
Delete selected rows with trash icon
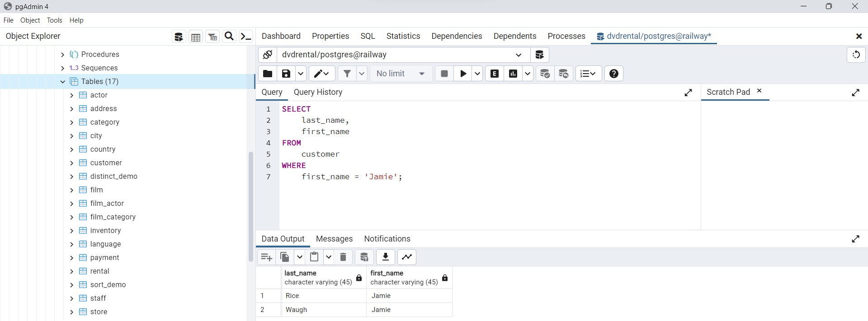point(343,257)
